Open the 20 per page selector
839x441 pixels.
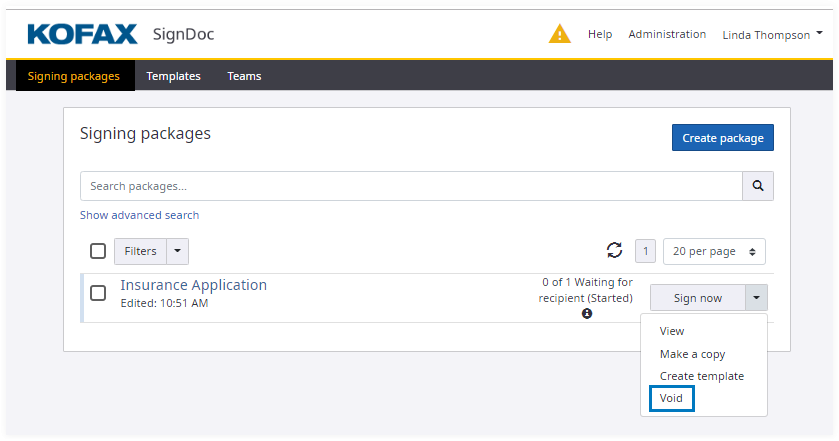coord(714,251)
